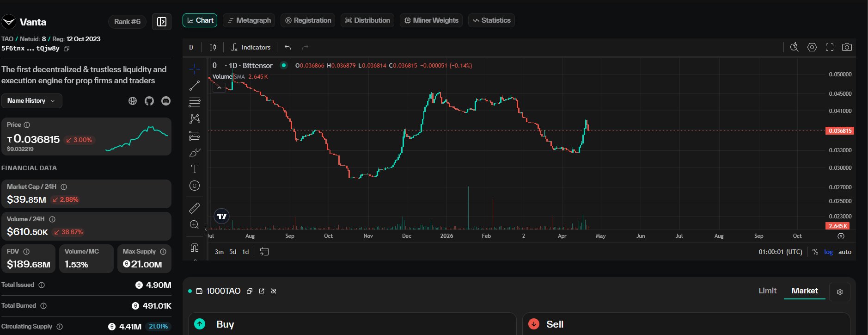Open the GitHub link icon

pyautogui.click(x=149, y=101)
